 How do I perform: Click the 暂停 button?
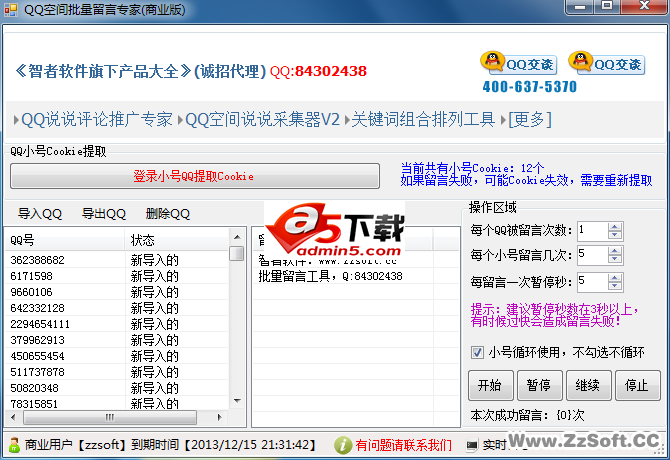click(539, 385)
